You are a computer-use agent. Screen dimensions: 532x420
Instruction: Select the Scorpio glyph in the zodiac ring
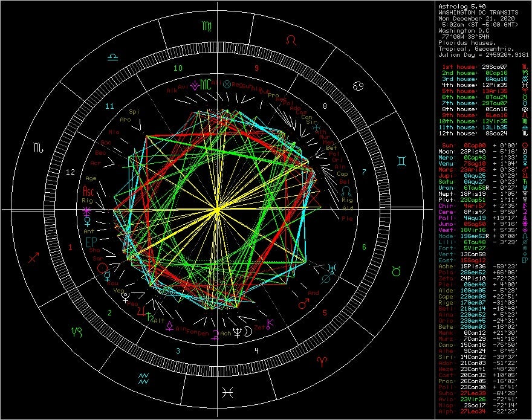click(x=38, y=148)
